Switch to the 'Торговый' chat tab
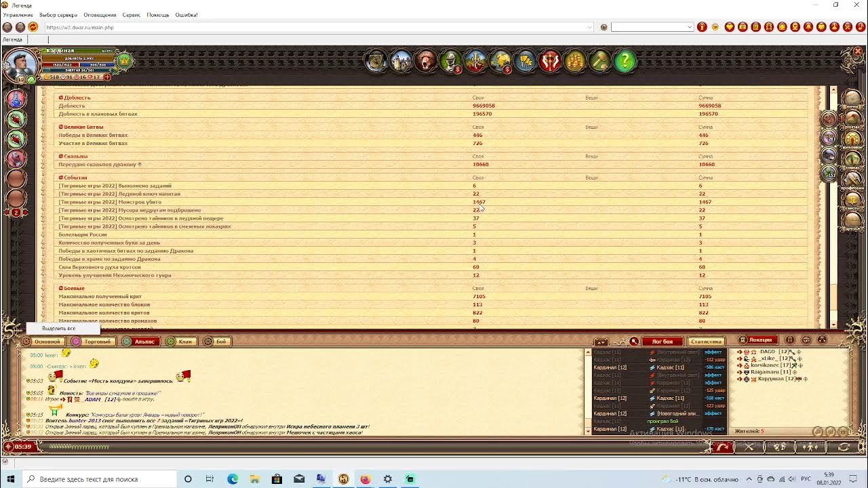The height and width of the screenshot is (488, 868). click(x=92, y=342)
